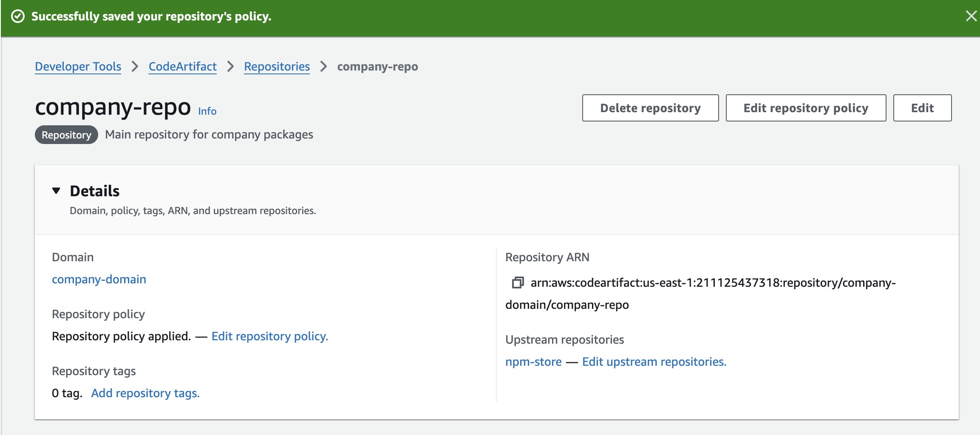
Task: Go to Developer Tools breadcrumb
Action: click(78, 67)
